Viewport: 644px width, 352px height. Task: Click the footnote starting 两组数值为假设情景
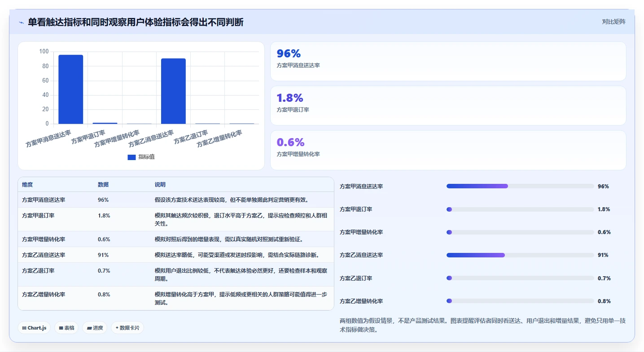483,326
